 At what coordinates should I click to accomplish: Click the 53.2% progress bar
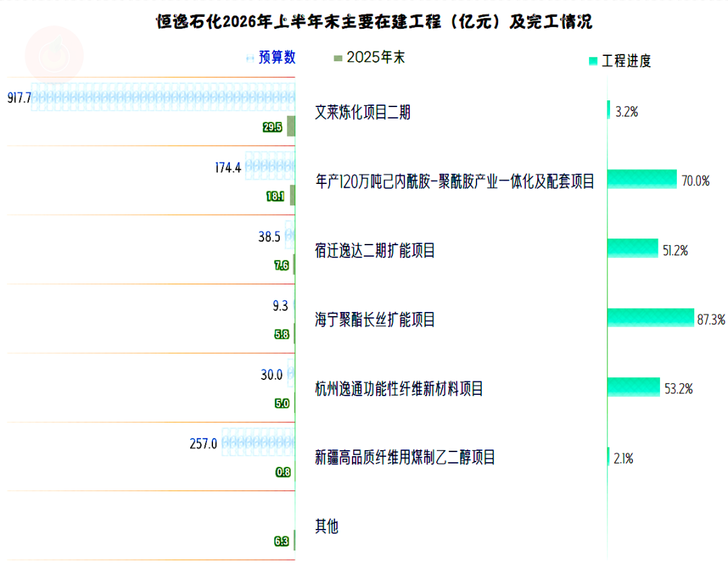click(x=634, y=387)
